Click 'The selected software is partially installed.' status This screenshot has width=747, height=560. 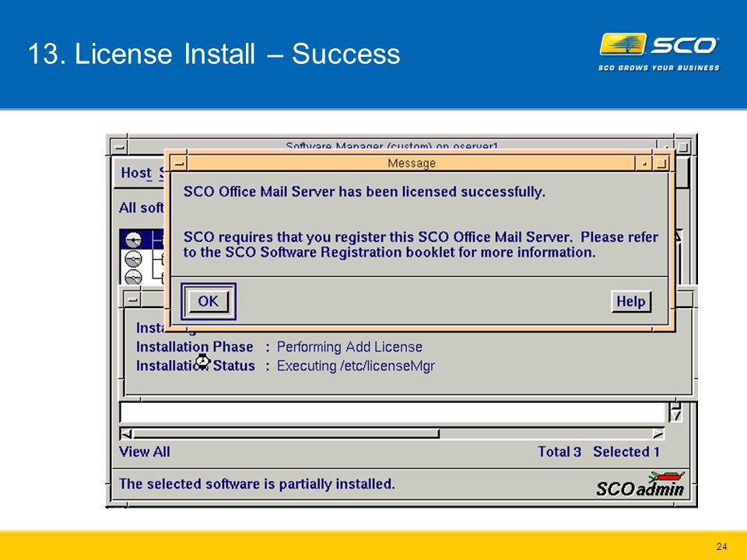(x=258, y=484)
